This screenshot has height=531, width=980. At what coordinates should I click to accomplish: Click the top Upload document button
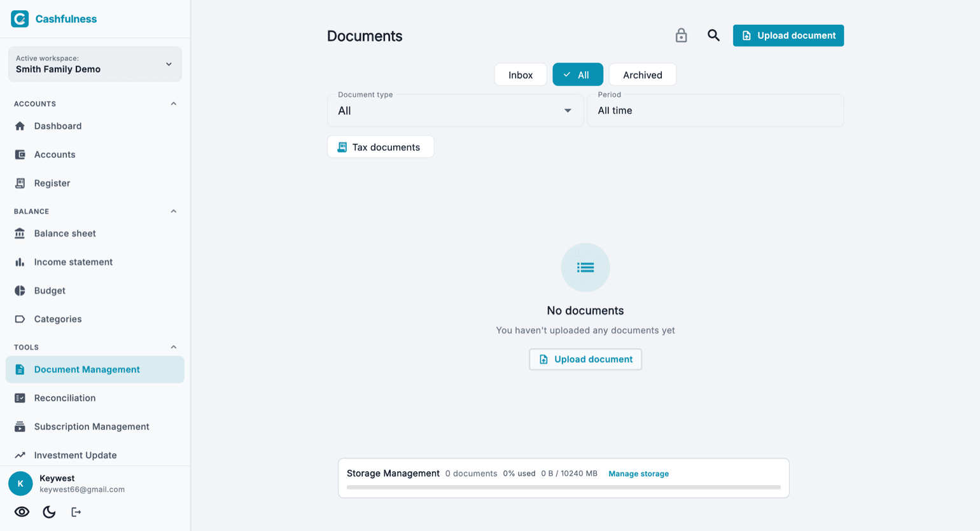(788, 36)
